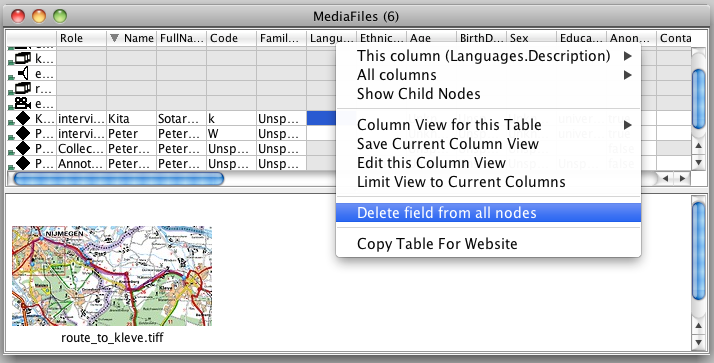Choose 'Save Current Column View'

click(x=488, y=143)
